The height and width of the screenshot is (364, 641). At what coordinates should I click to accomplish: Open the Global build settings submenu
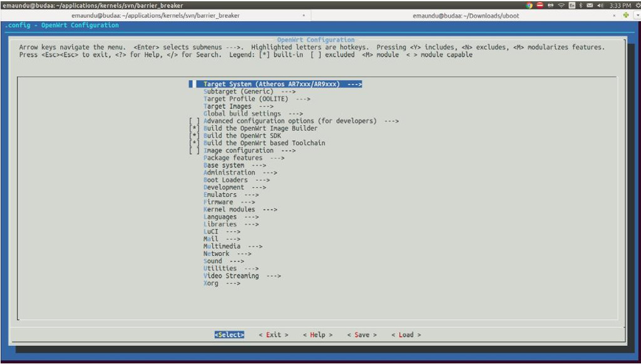tap(253, 114)
